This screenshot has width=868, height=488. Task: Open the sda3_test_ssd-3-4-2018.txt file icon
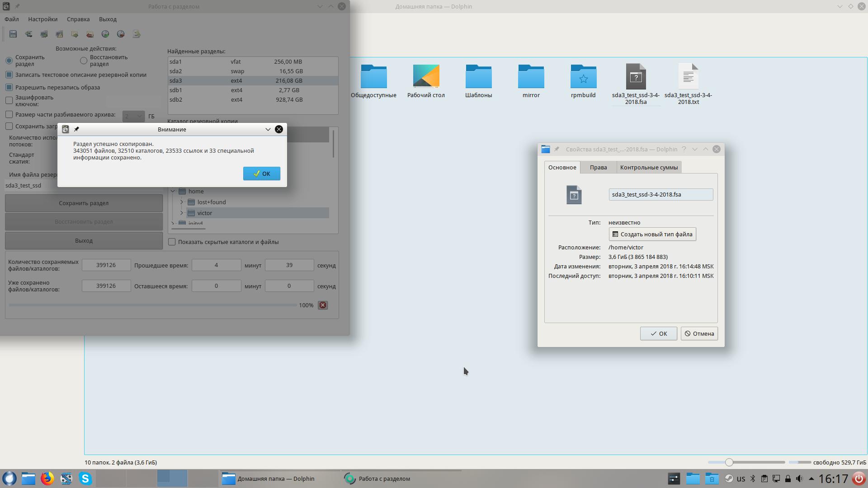(x=688, y=77)
